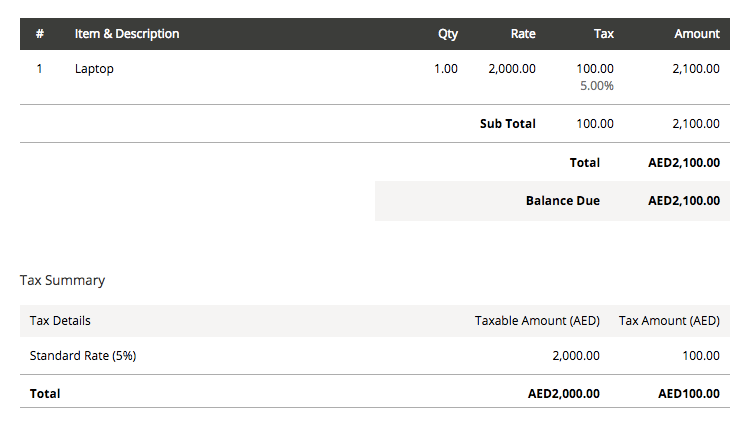Screen dimensions: 745x427
Task: Click the Laptop quantity value 1.00
Action: coord(446,69)
